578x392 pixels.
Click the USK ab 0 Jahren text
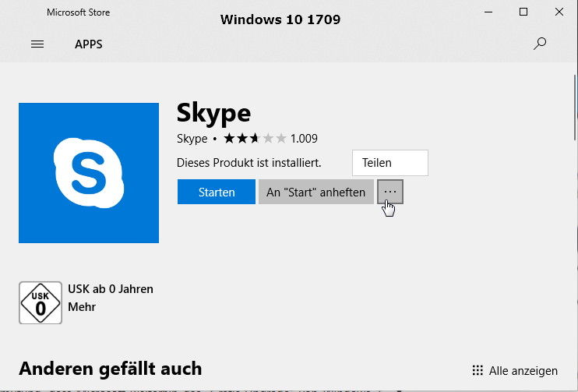pyautogui.click(x=111, y=289)
